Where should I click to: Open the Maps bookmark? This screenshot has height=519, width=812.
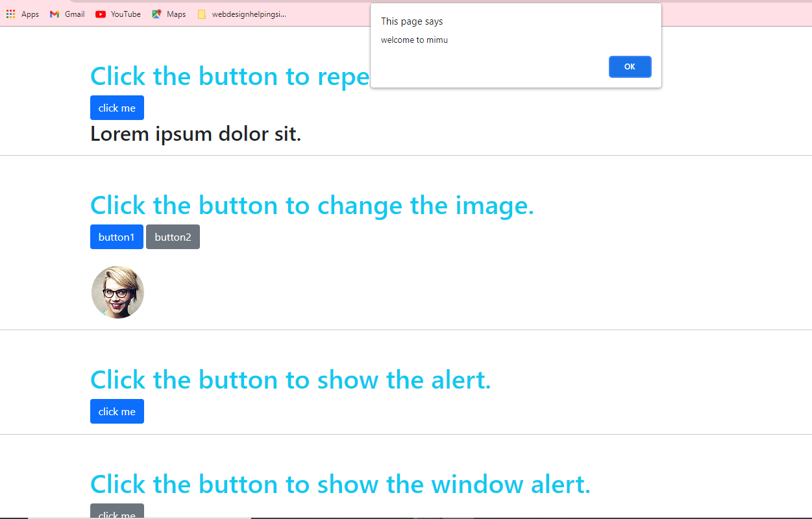tap(169, 14)
